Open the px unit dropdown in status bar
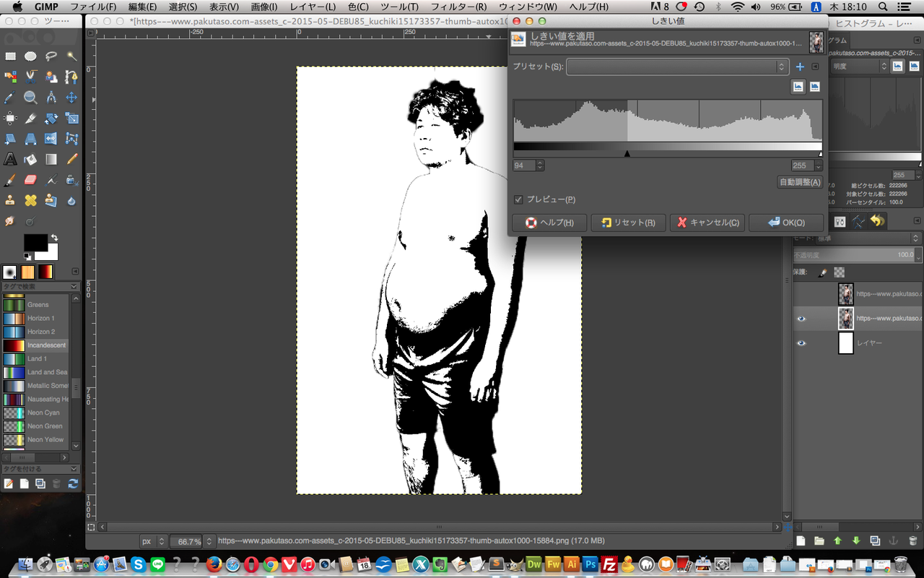Viewport: 924px width, 578px height. click(x=154, y=541)
